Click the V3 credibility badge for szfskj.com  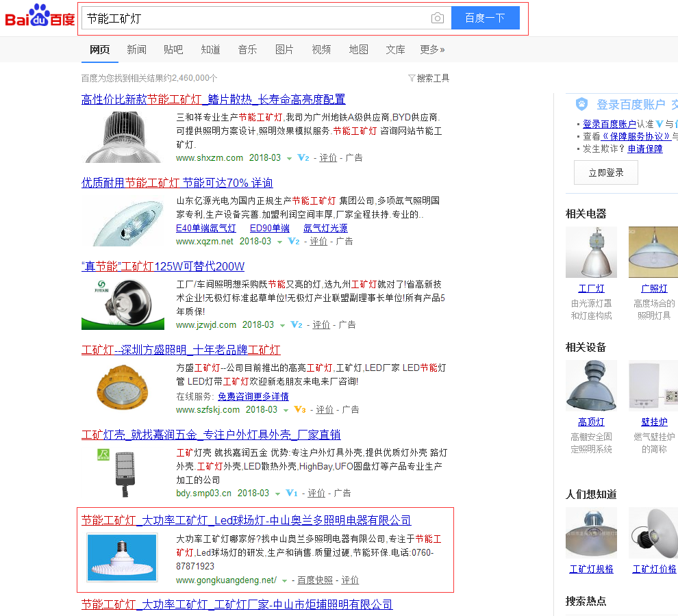click(300, 410)
